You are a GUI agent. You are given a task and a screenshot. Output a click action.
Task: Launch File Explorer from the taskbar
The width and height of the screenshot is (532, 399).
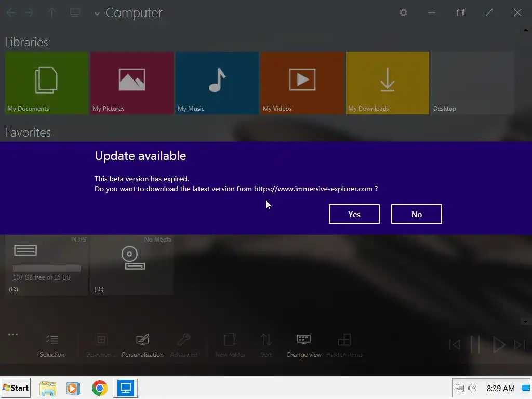47,388
